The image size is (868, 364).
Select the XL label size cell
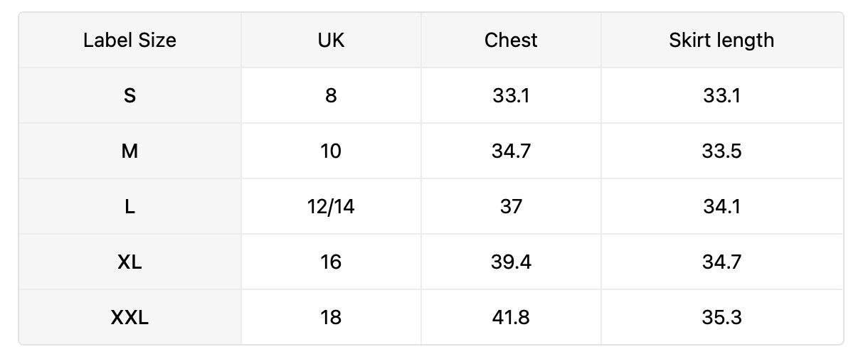pos(129,262)
